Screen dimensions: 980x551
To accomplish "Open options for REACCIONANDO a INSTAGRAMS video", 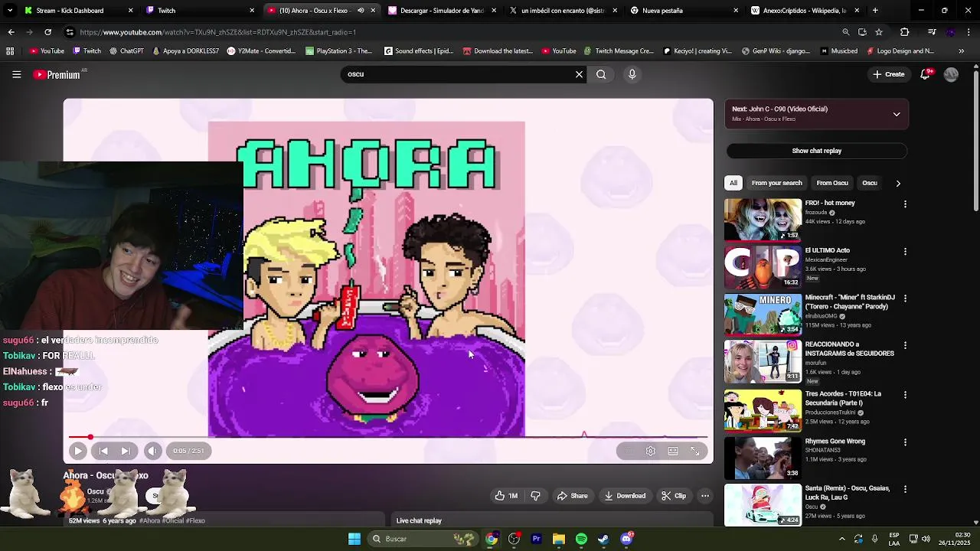I will click(x=905, y=346).
